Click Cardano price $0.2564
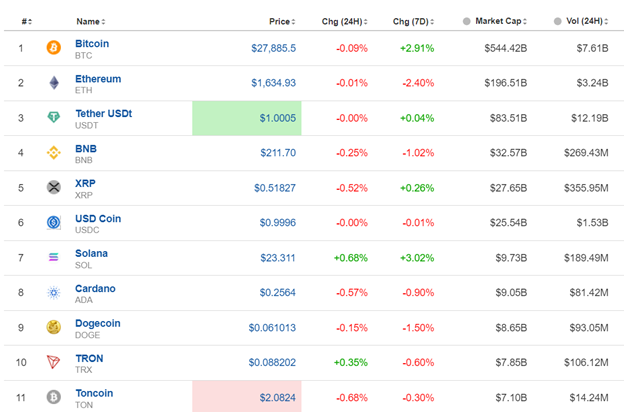 tap(278, 293)
